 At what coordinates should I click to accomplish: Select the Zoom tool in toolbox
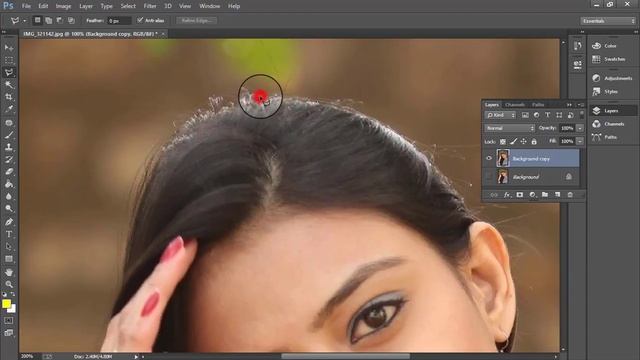pyautogui.click(x=9, y=284)
